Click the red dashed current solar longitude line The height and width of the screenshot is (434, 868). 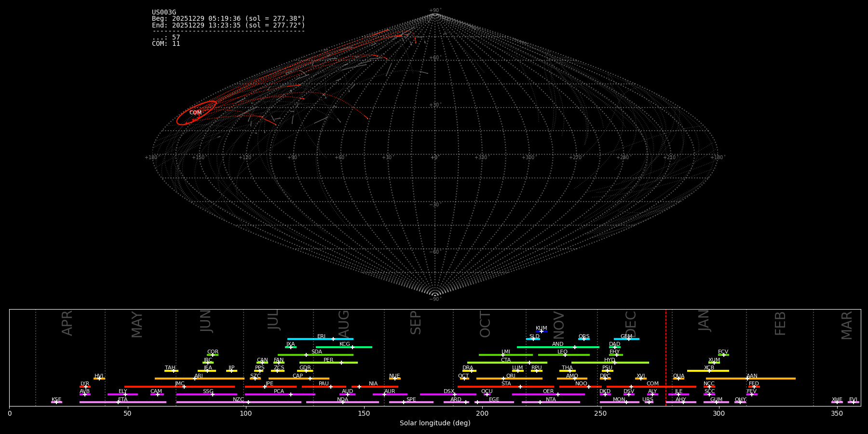click(x=666, y=357)
